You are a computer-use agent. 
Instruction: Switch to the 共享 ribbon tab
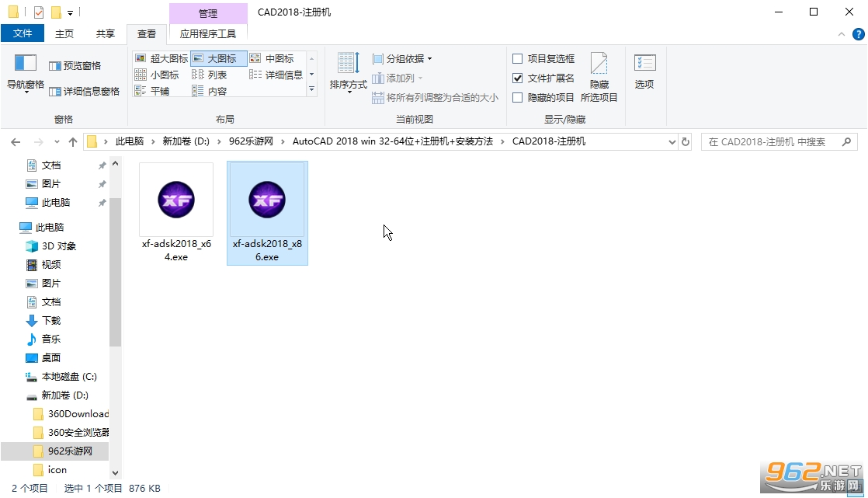[105, 33]
